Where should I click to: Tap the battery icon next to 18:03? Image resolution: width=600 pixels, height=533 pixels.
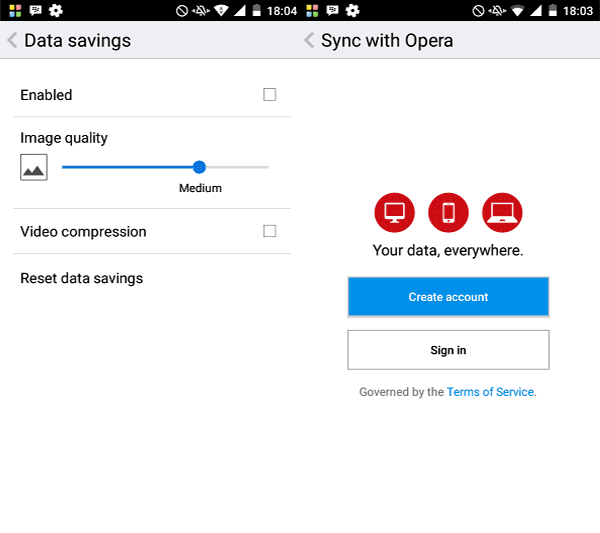pos(553,10)
